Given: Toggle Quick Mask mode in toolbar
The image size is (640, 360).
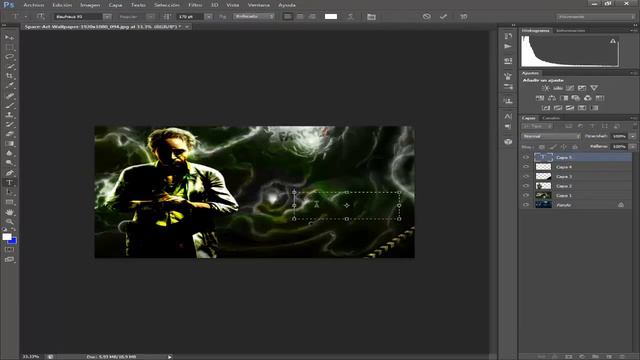Looking at the screenshot, I should [x=9, y=249].
